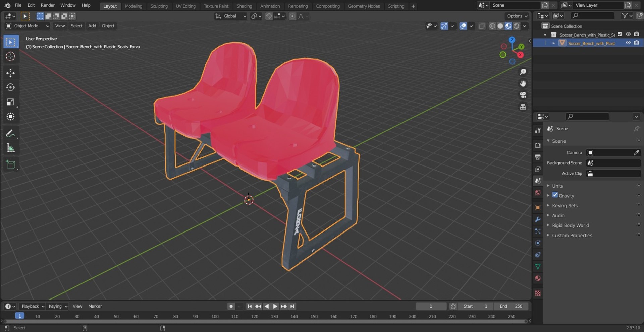Toggle viewport overlays display
Screen dimensions: 644x332
463,26
